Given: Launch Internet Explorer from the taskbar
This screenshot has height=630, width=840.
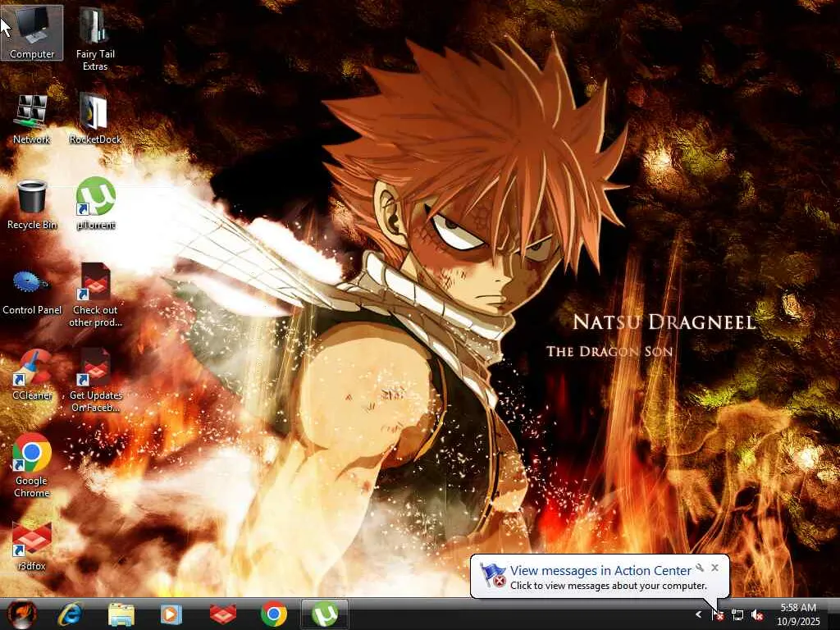Looking at the screenshot, I should click(71, 614).
